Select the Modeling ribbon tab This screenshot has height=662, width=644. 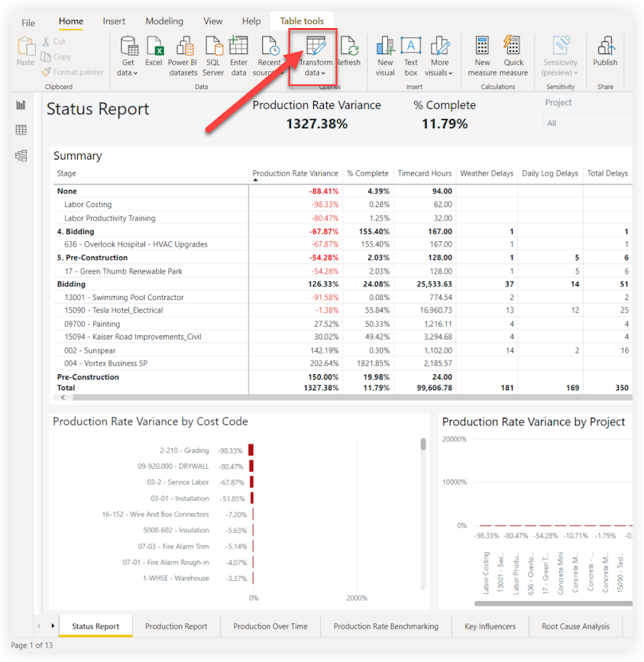coord(164,21)
